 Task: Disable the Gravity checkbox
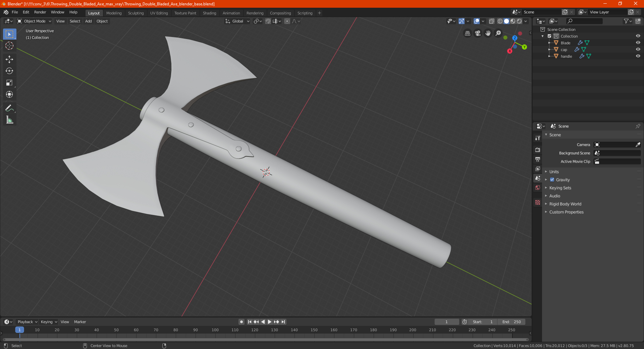point(552,180)
